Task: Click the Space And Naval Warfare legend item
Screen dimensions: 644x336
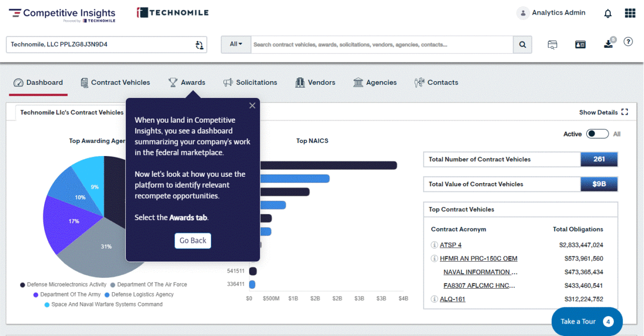Action: 103,305
